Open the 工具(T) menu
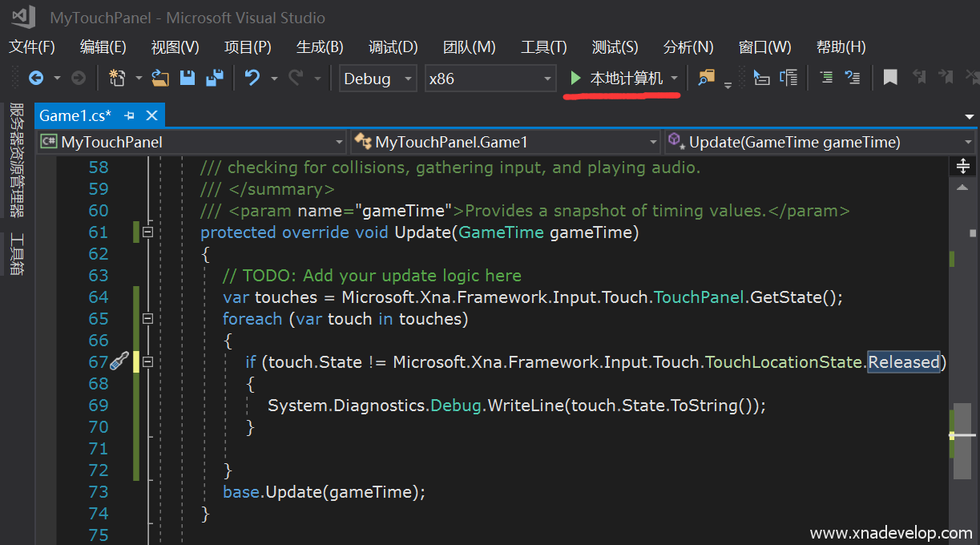This screenshot has width=980, height=545. point(543,47)
